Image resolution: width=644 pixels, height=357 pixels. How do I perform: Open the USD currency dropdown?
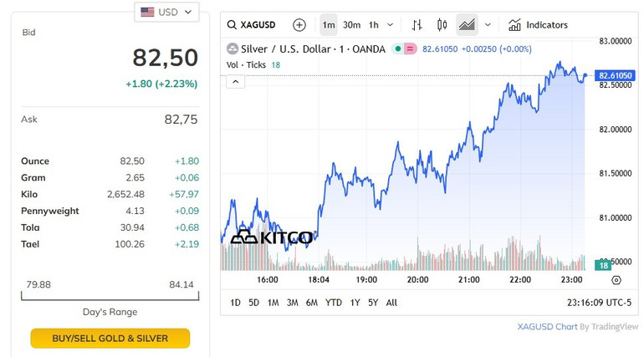pyautogui.click(x=166, y=12)
